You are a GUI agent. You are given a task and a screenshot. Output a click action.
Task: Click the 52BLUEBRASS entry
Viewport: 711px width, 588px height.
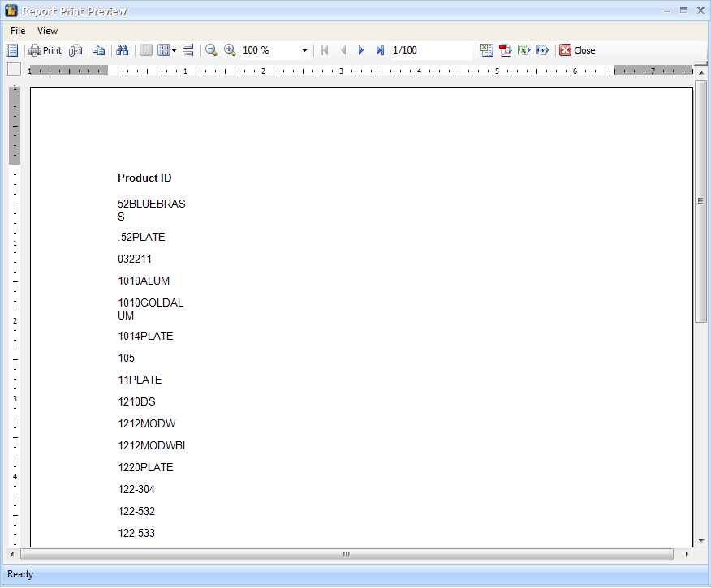[x=152, y=210]
